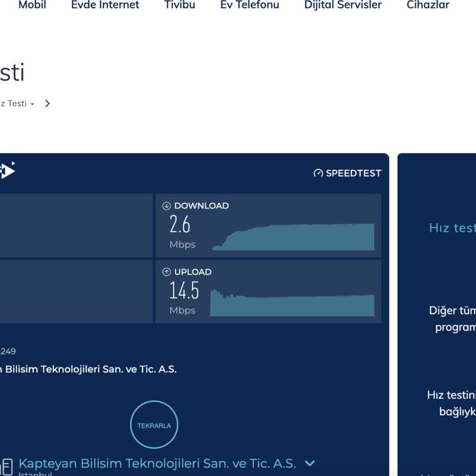Screen dimensions: 476x476
Task: Click the upload arrow icon
Action: click(166, 272)
